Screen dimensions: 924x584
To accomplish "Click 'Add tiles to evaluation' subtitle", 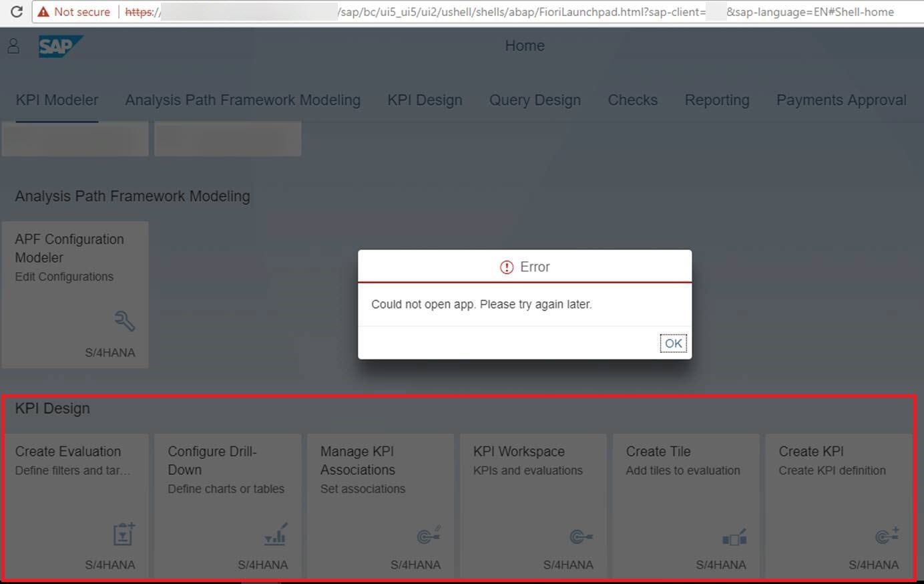I will (x=683, y=470).
